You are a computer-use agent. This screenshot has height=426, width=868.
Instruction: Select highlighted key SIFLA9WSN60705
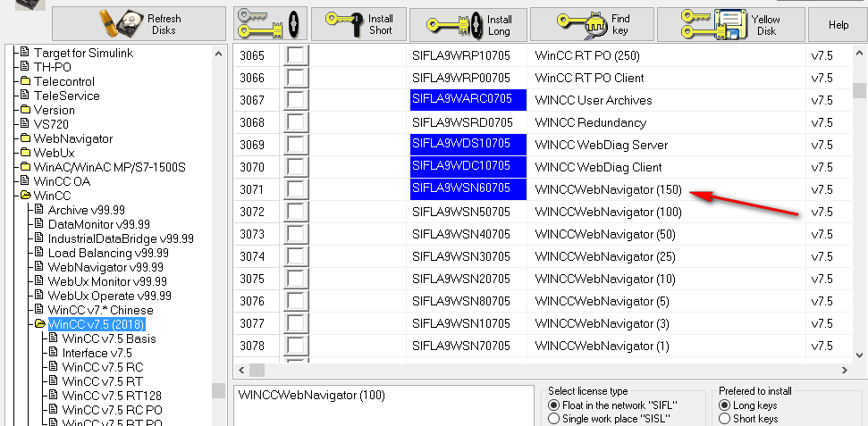[x=468, y=189]
